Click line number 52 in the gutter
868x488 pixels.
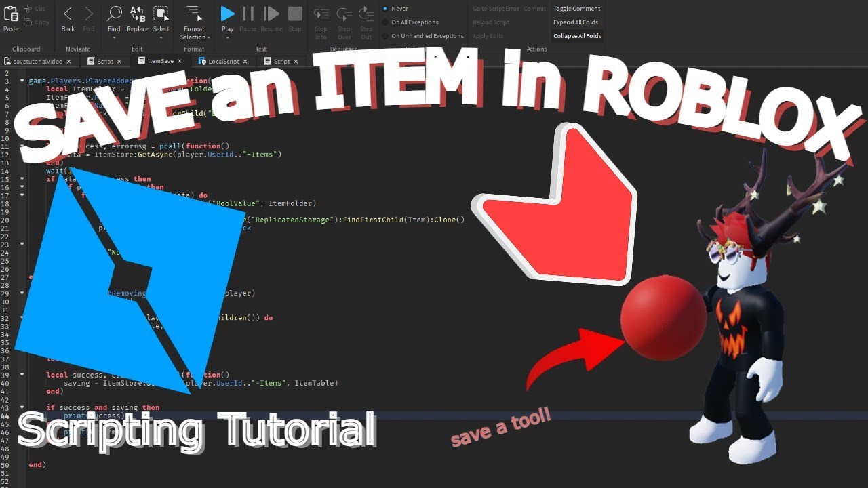[6, 481]
